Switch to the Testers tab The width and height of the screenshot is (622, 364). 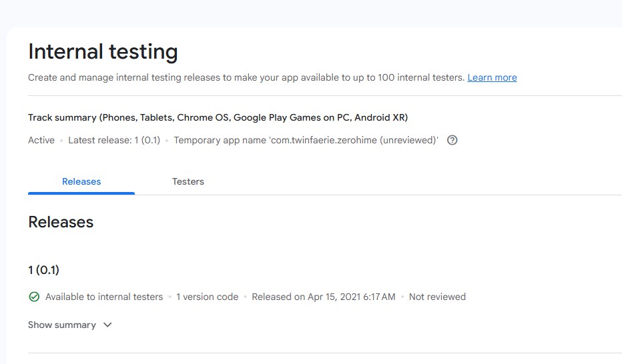coord(188,181)
